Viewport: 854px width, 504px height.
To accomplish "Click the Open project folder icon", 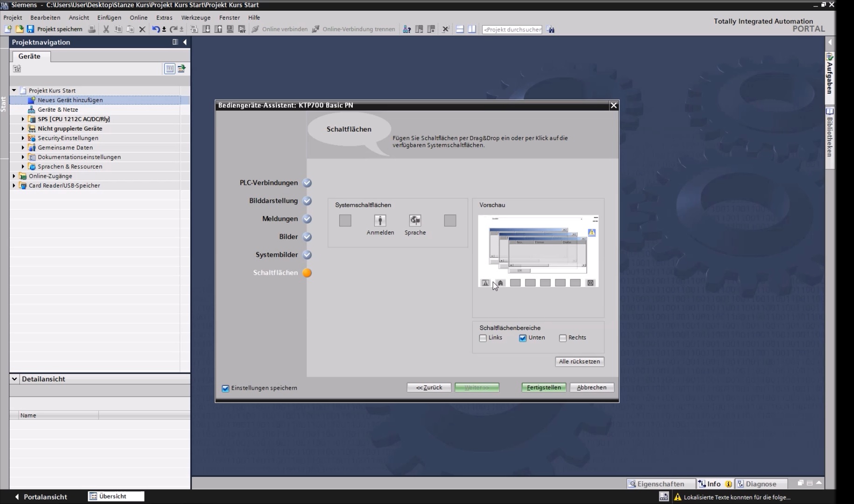I will [19, 29].
